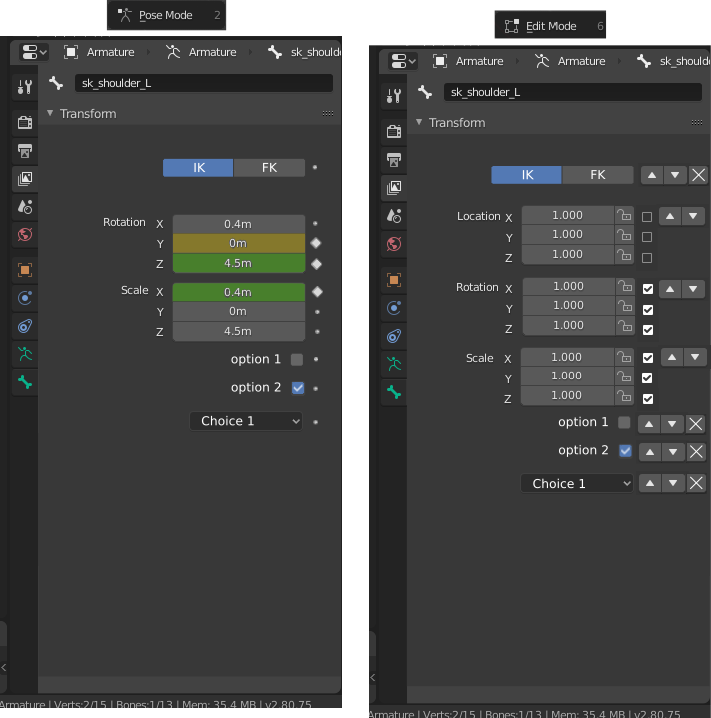The image size is (711, 718).
Task: Remove option 1 with its X button
Action: [695, 424]
